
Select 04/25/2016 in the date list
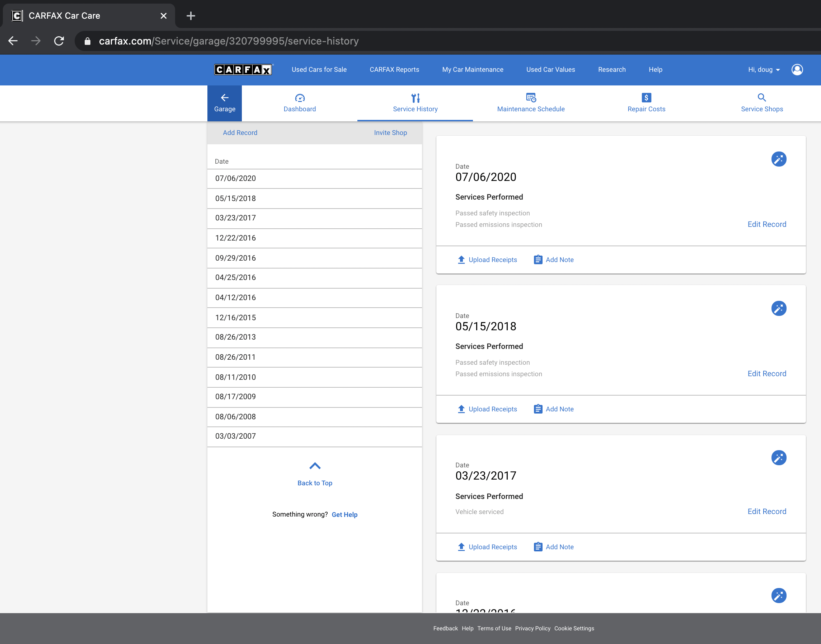(314, 278)
